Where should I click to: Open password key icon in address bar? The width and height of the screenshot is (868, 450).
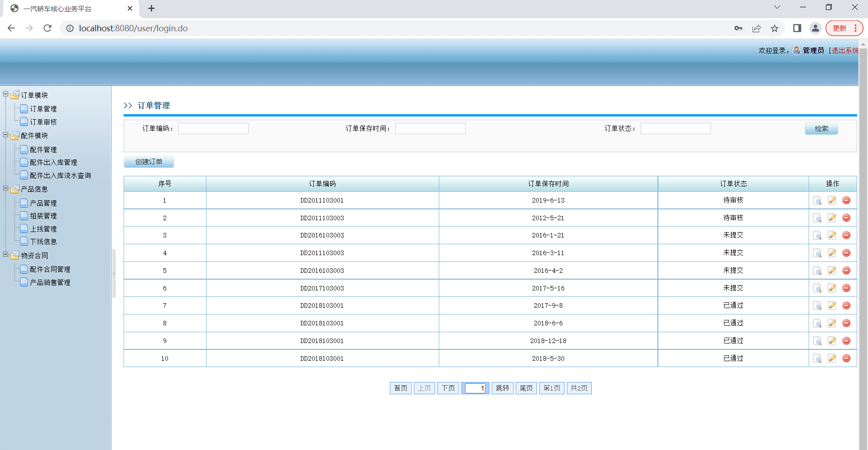point(739,28)
